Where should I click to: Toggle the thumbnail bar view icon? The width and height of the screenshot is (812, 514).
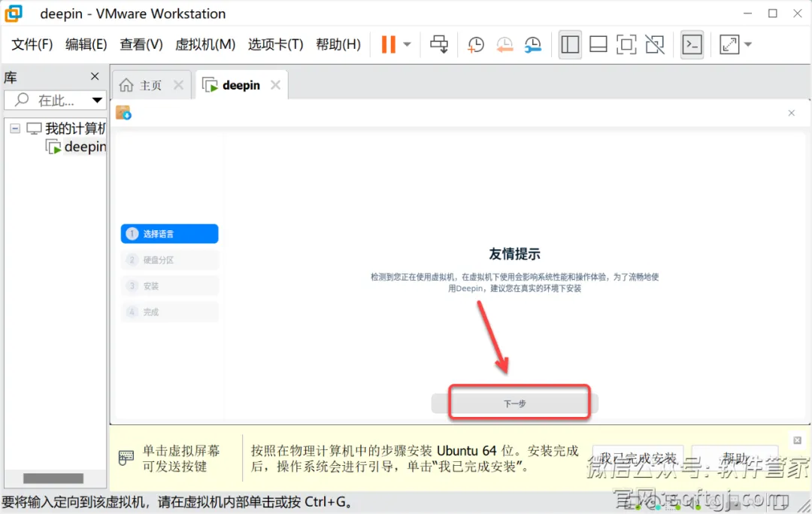click(598, 44)
